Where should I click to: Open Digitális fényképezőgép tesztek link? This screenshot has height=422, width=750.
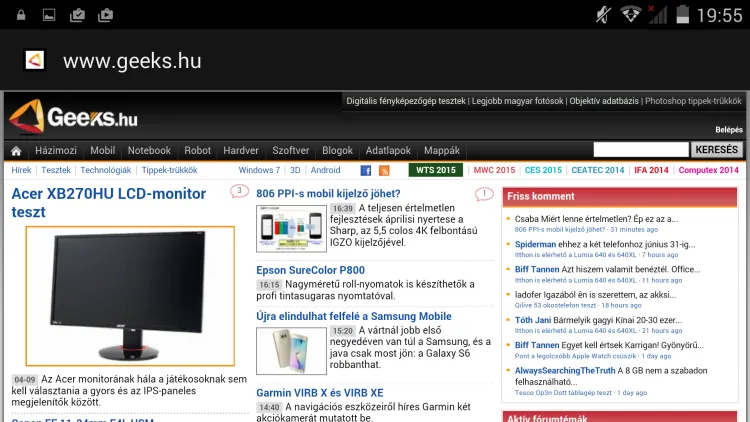click(x=406, y=101)
